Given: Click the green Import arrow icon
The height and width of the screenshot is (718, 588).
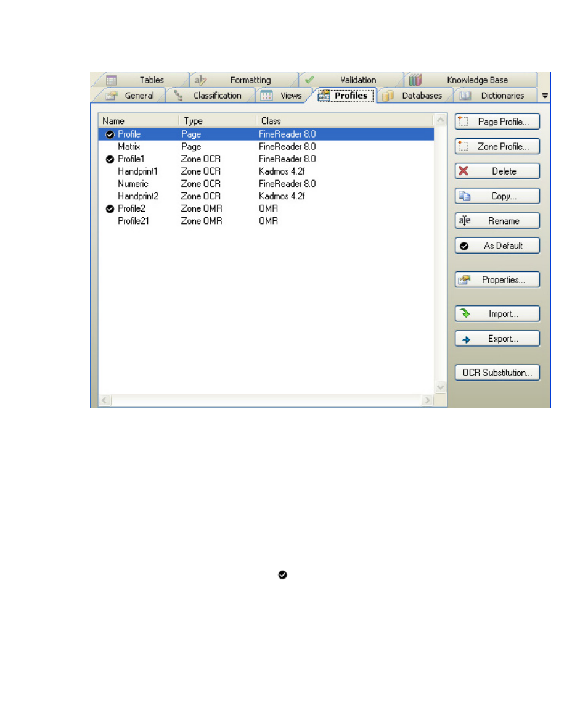Looking at the screenshot, I should tap(465, 313).
